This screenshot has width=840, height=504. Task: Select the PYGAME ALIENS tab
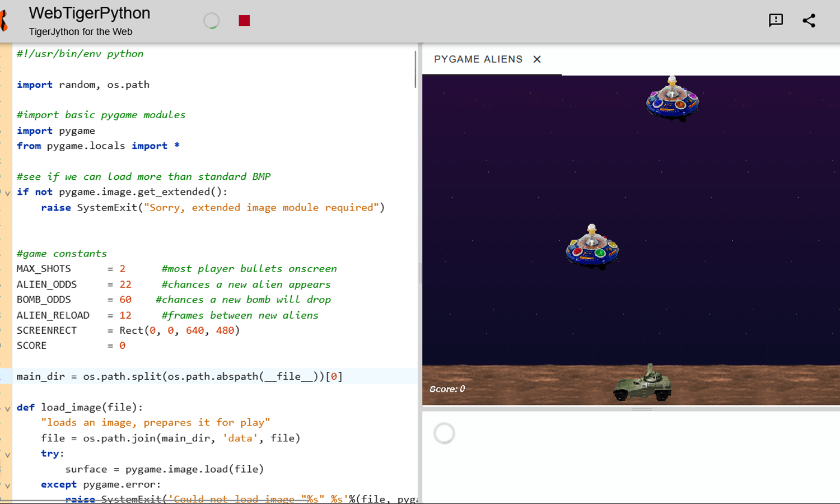(478, 59)
